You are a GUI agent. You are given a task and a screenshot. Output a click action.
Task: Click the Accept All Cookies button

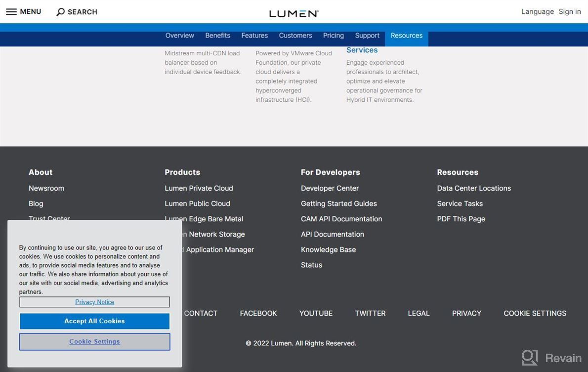[94, 321]
